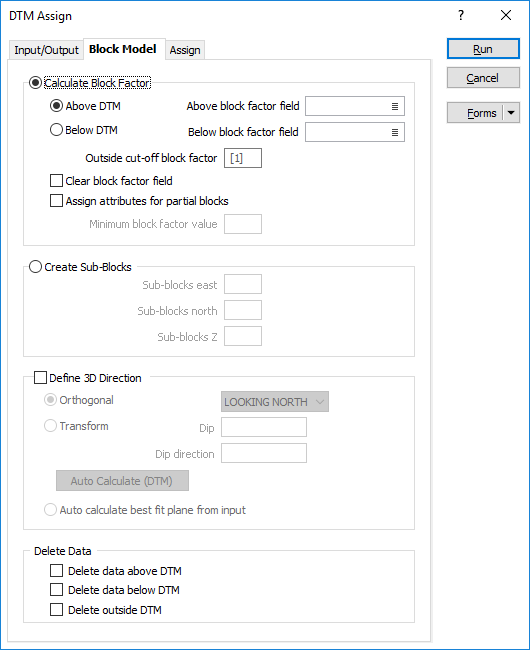Tick Delete data above DTM
This screenshot has width=530, height=650.
(x=56, y=570)
